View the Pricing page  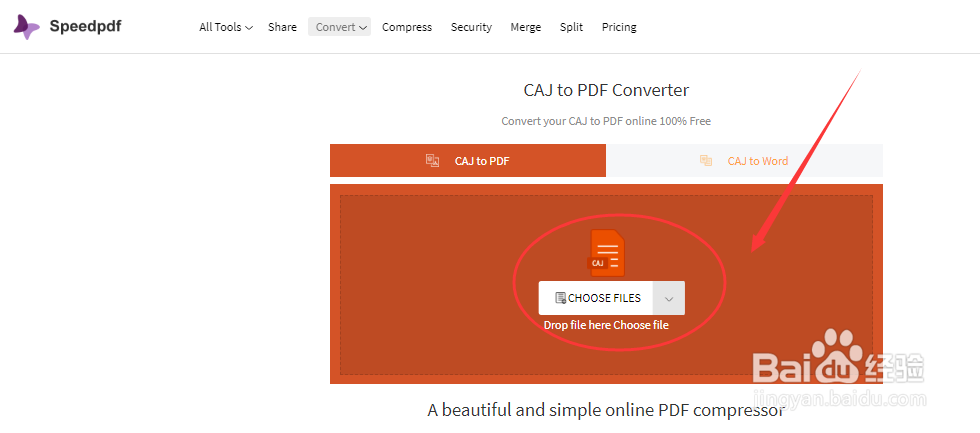coord(619,27)
